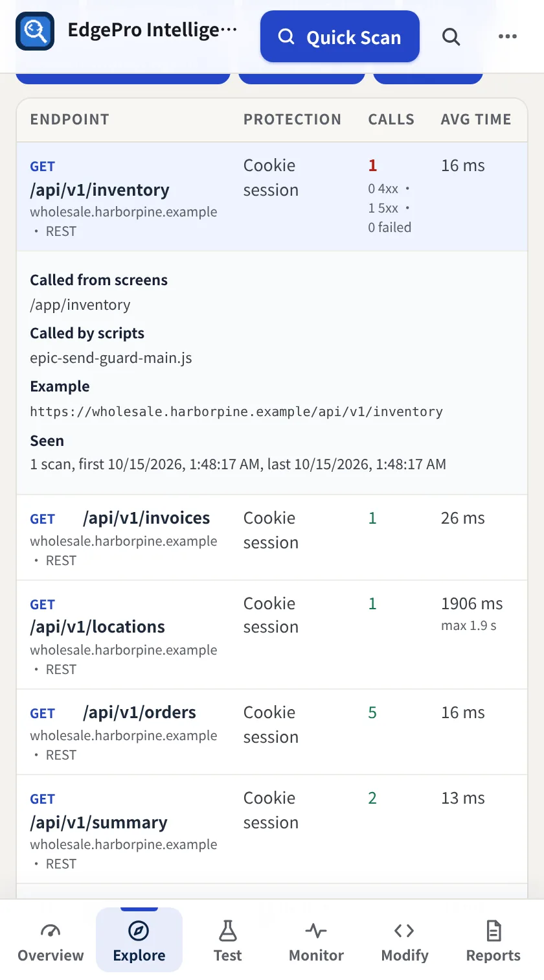Screen dimensions: 544x980
Task: Click the /app/inventory screen path
Action: coord(80,305)
